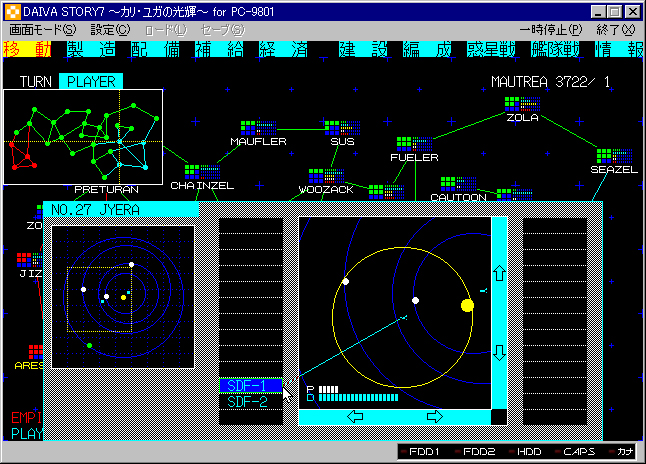646x464 pixels.
Task: Select fleet SDF-2 from the list
Action: tap(246, 402)
